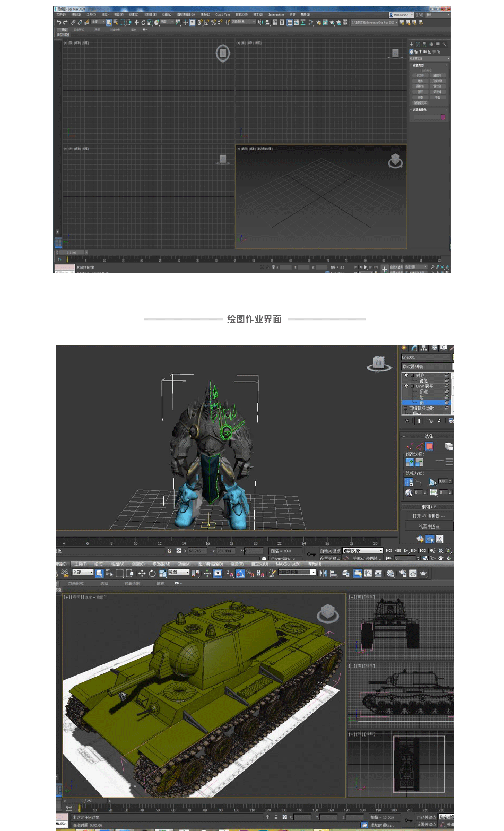Screen dimensions: 504x831
Task: Click the 3D box select-by-element icon
Action: tap(449, 446)
